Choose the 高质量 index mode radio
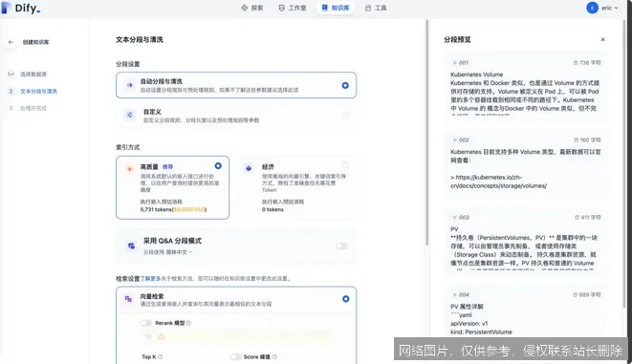Viewport: 632px width, 364px height. coord(218,166)
